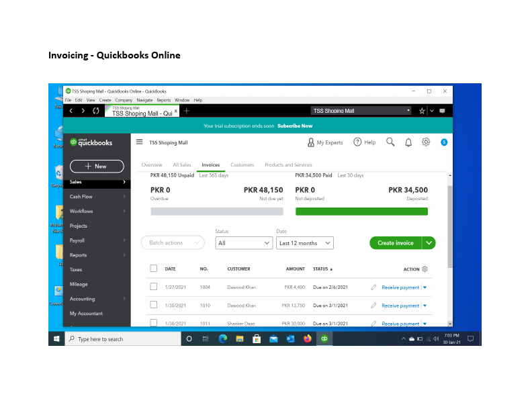Open the Status filter dropdown
The height and width of the screenshot is (411, 532).
(x=244, y=243)
